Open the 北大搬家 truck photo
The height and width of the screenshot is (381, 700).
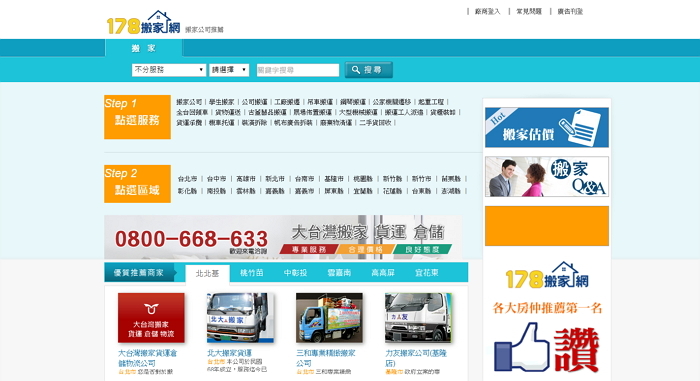pyautogui.click(x=240, y=318)
